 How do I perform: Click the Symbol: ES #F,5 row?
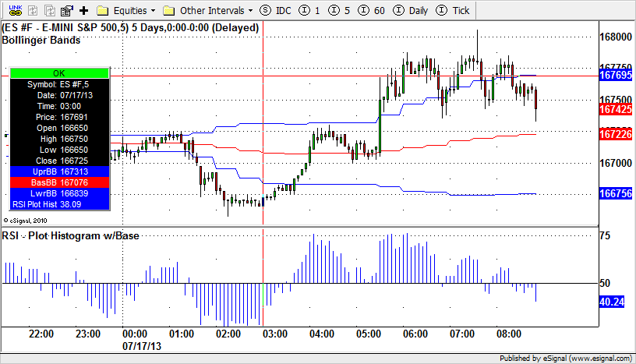coord(59,84)
